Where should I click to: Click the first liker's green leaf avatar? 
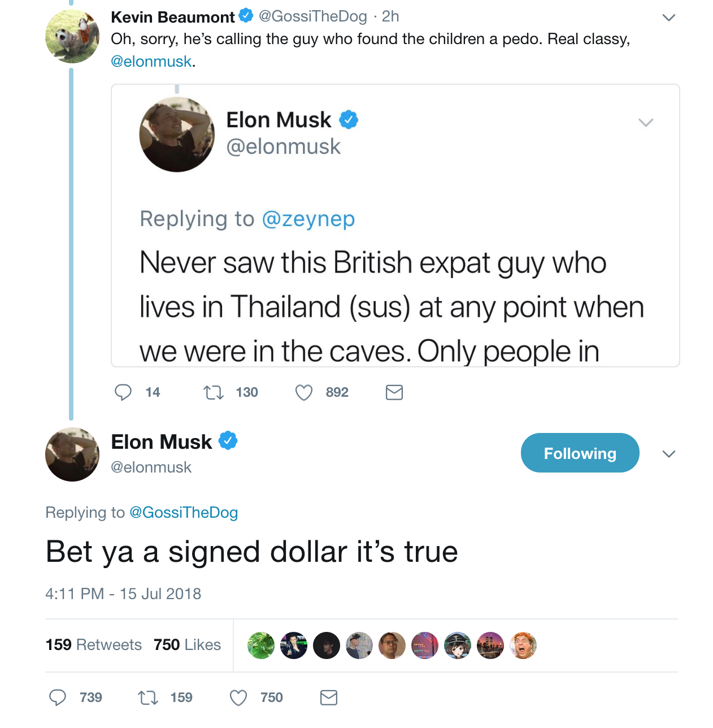point(261,645)
